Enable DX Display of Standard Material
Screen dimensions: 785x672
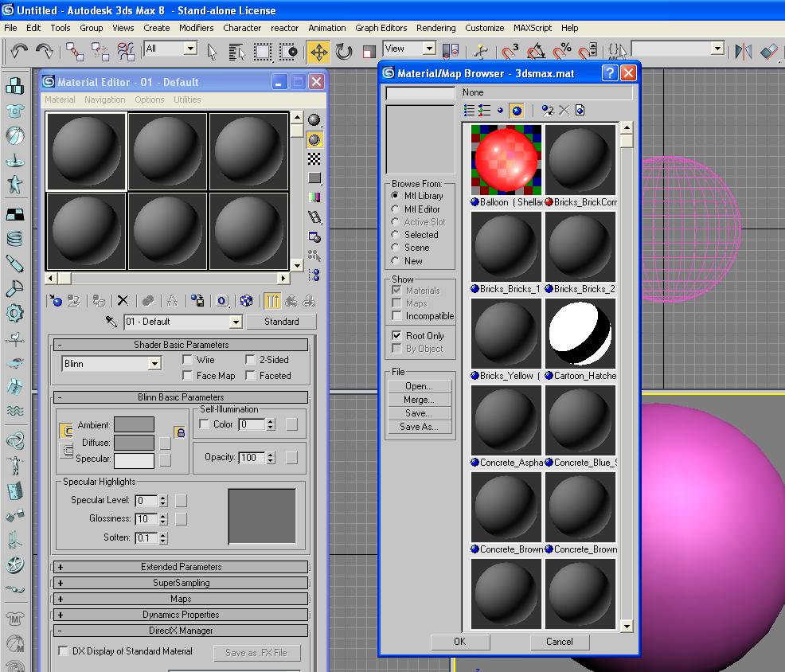63,651
